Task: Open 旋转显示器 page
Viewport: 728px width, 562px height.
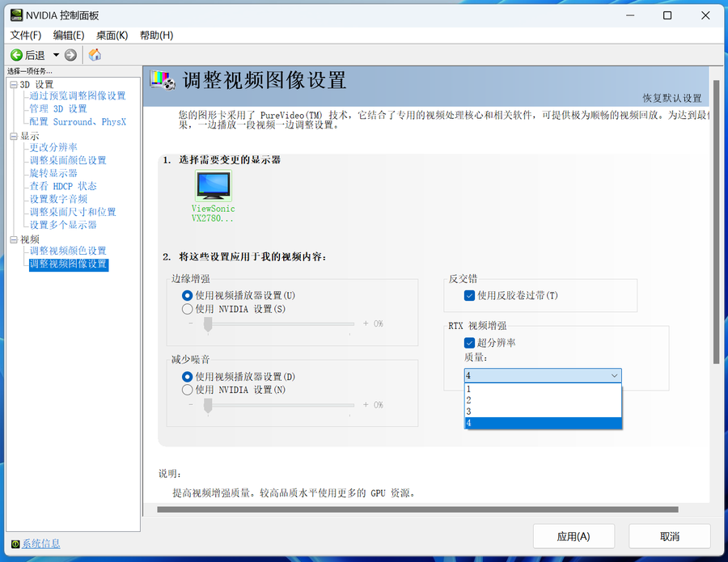Action: coord(53,173)
